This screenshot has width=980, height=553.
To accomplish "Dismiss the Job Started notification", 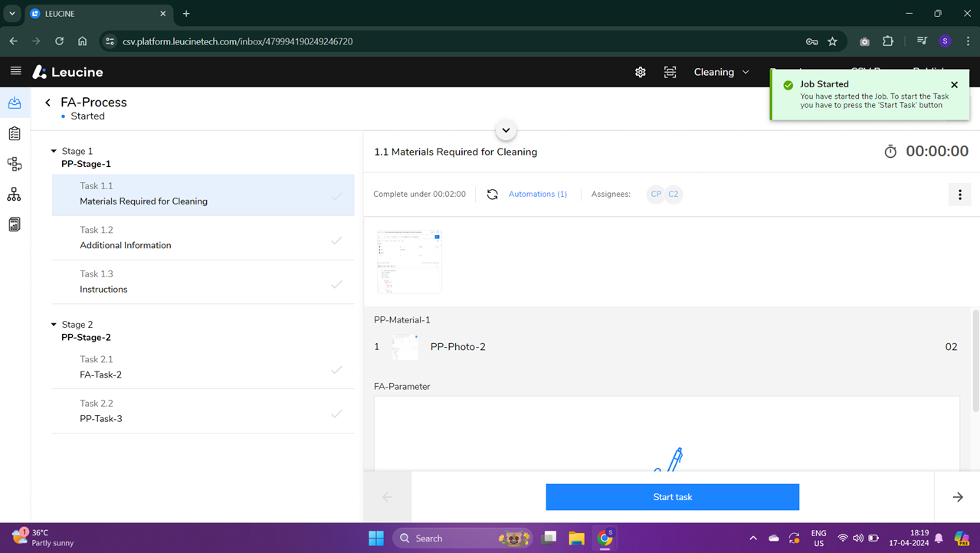I will point(954,85).
